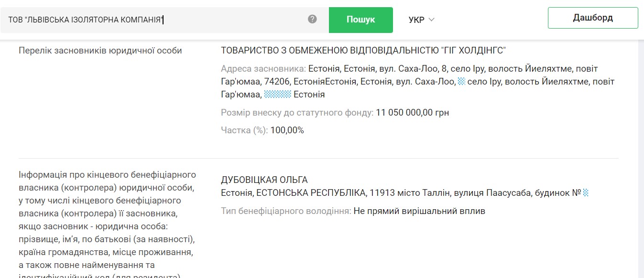The width and height of the screenshot is (644, 278).
Task: Click the Перелік засновників юридичної особи label
Action: (100, 51)
